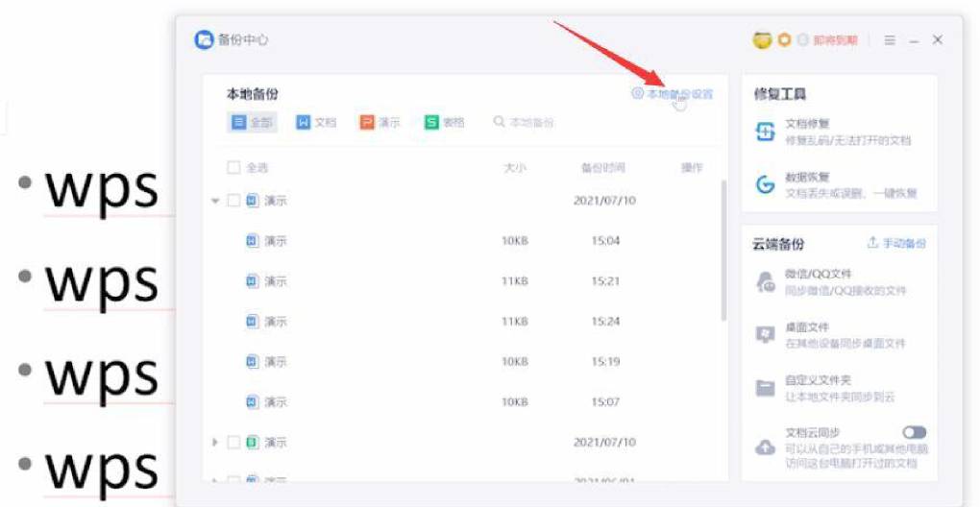Open the 本地备份设置 link
Screen dimensions: 980x507
[x=673, y=94]
